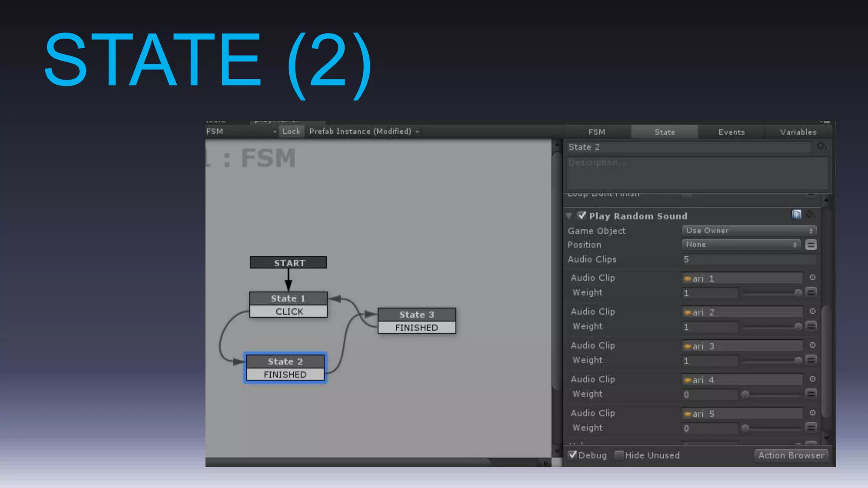Open Game Object Use Owner dropdown
Viewport: 868px width, 488px height.
tap(749, 231)
